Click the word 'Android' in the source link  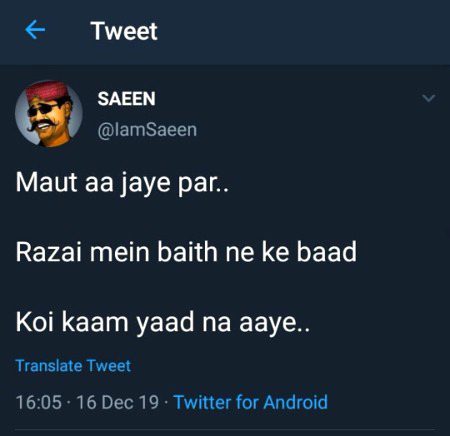(296, 402)
